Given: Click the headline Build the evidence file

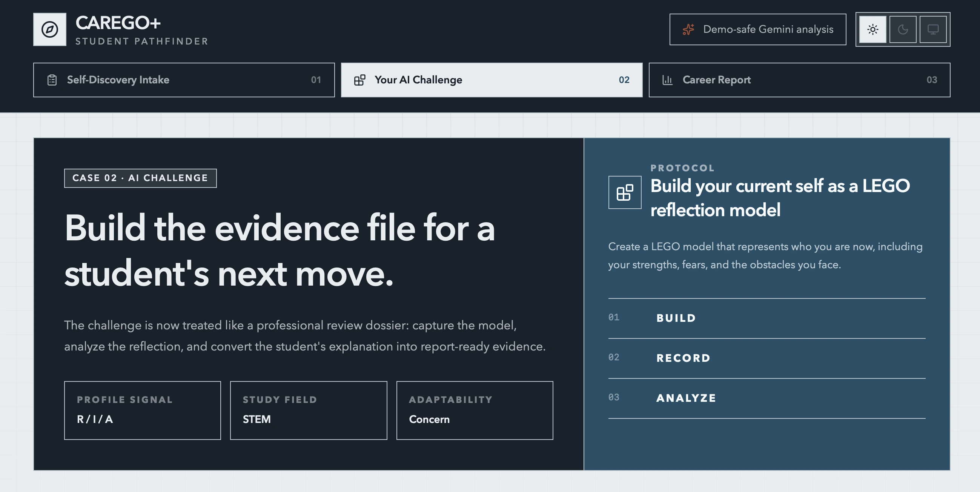Looking at the screenshot, I should pos(280,251).
